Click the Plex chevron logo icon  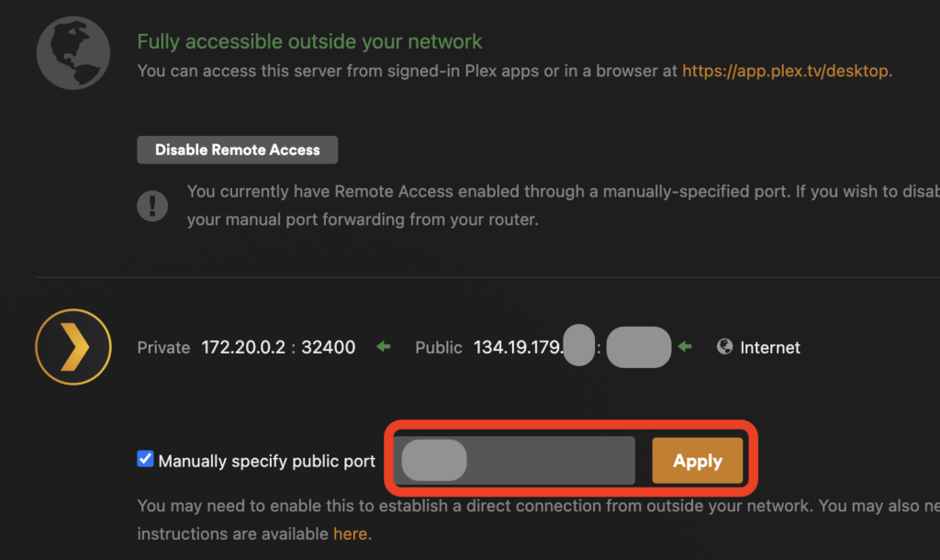[x=73, y=347]
